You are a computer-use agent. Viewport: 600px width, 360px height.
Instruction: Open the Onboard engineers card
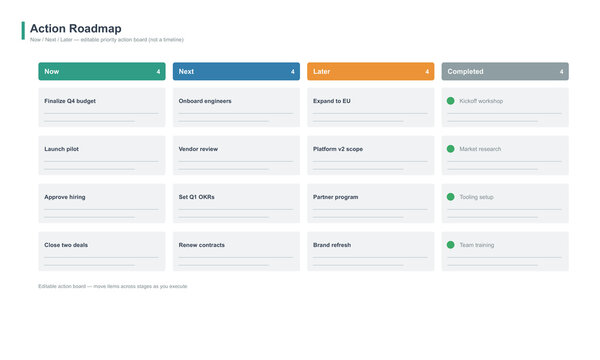click(x=236, y=108)
